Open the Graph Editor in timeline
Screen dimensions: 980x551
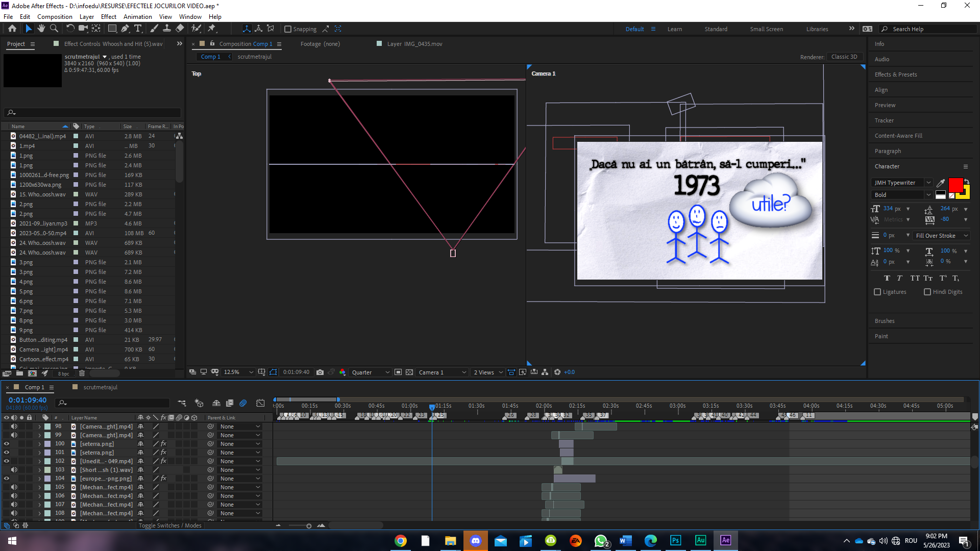tap(260, 403)
